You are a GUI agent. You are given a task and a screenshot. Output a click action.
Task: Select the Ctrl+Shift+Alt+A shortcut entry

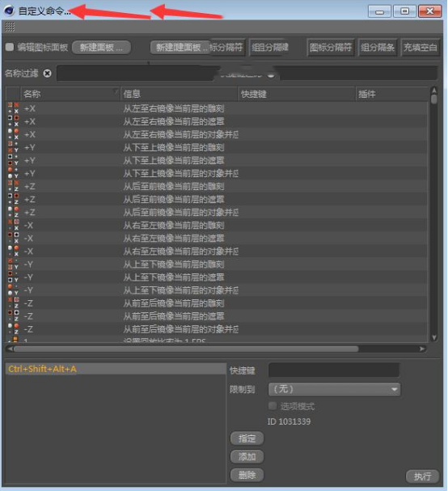click(x=116, y=369)
